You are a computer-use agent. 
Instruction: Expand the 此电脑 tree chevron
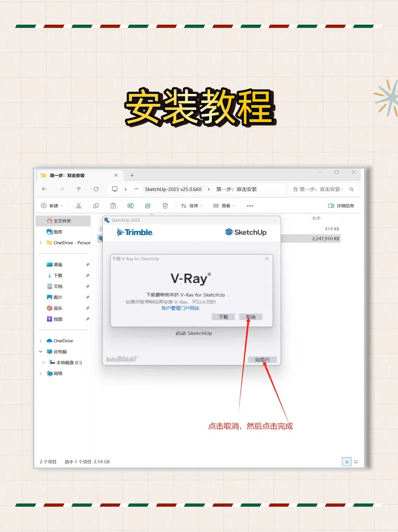point(41,351)
